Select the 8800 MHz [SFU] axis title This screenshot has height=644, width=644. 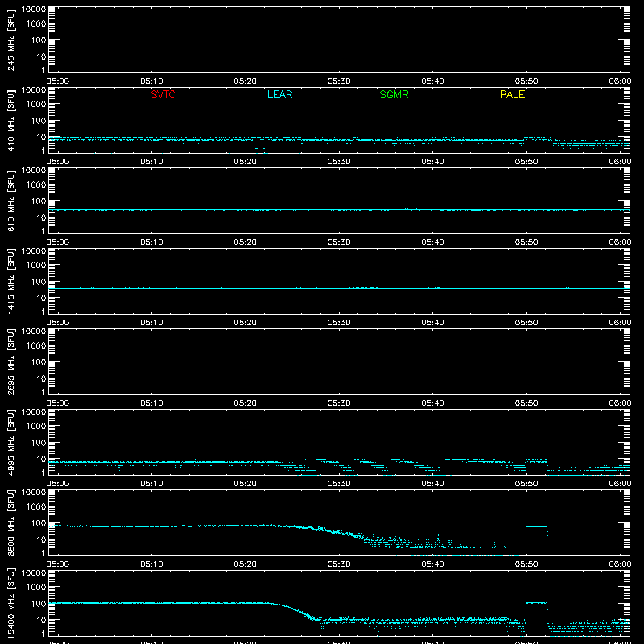(10, 522)
